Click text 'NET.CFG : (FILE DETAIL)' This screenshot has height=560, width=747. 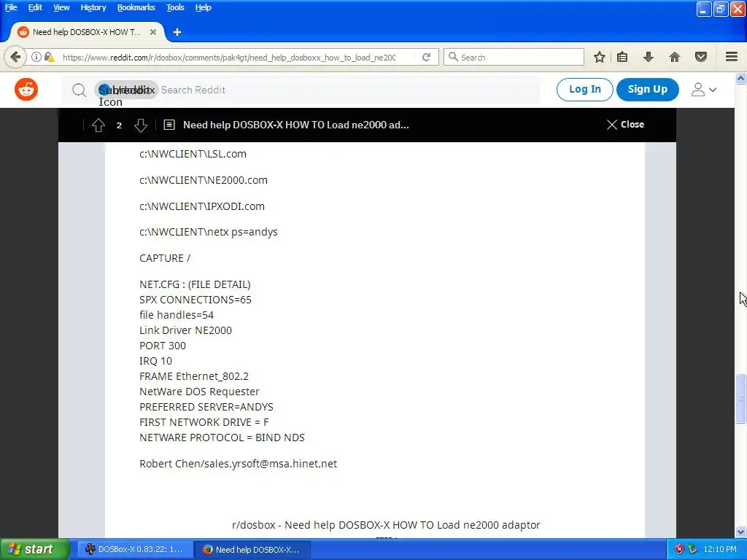[195, 284]
